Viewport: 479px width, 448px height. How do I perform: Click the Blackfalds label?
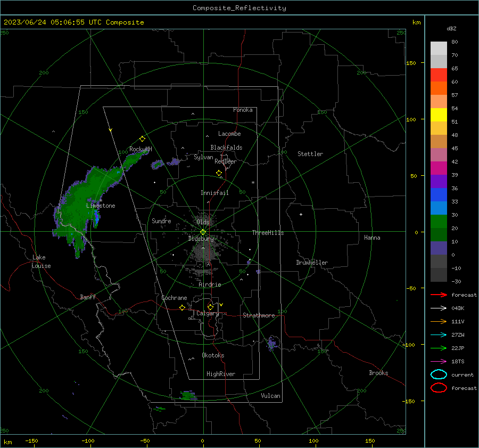coord(226,148)
